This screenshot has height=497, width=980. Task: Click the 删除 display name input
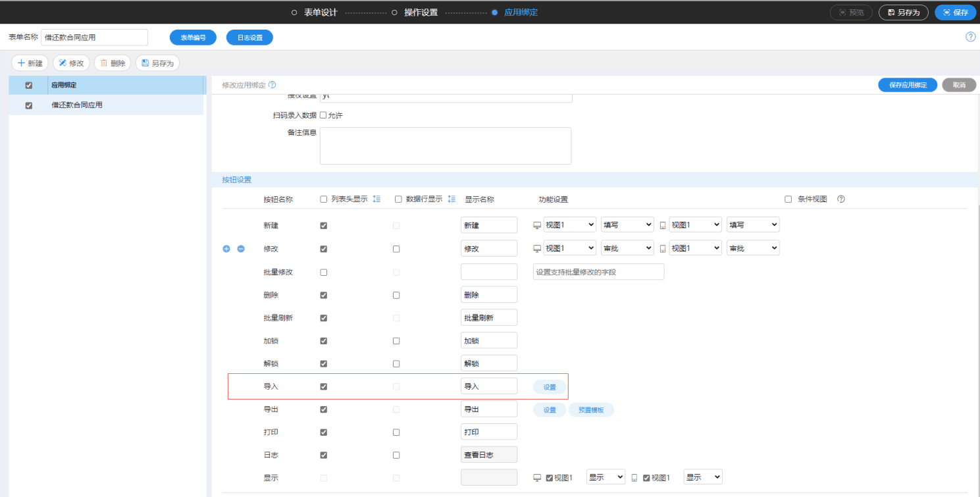point(489,295)
